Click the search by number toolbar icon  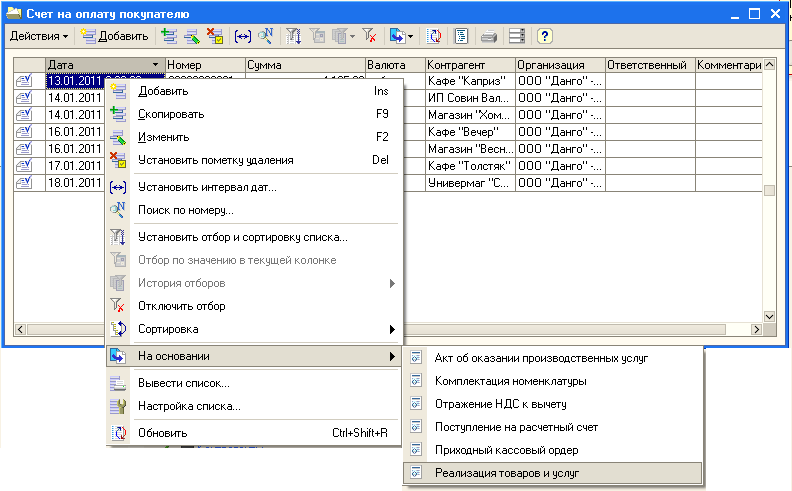(266, 36)
